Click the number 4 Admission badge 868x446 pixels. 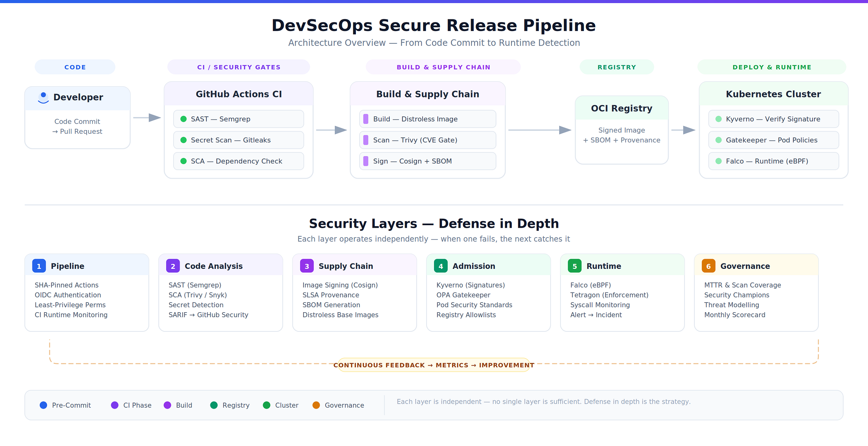[441, 266]
